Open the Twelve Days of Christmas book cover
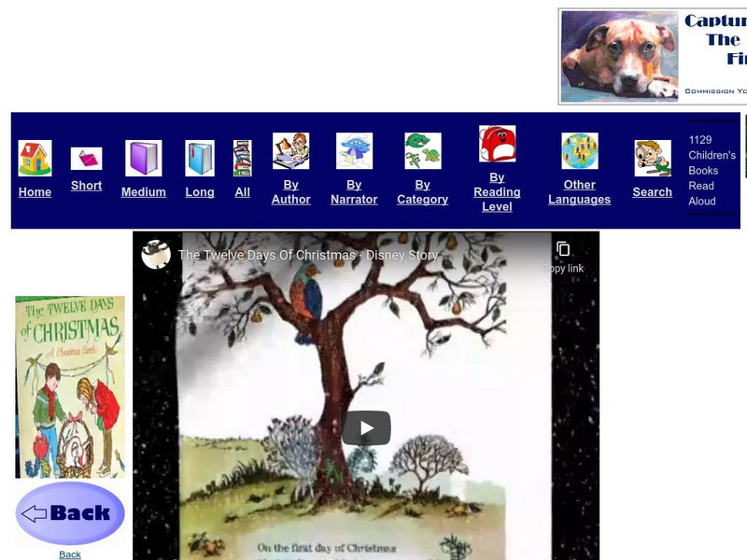The image size is (747, 560). (x=67, y=383)
